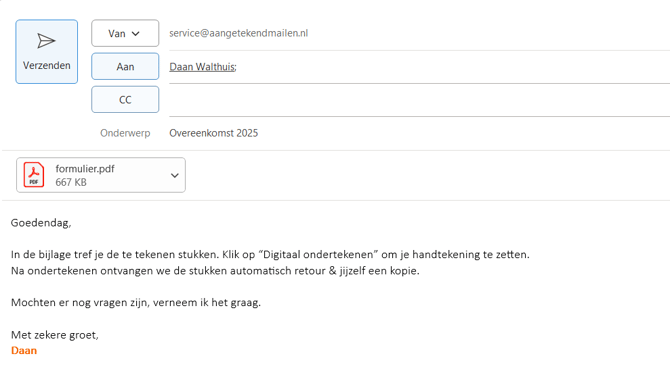Place the cursor on Met zekere groet line

[55, 335]
